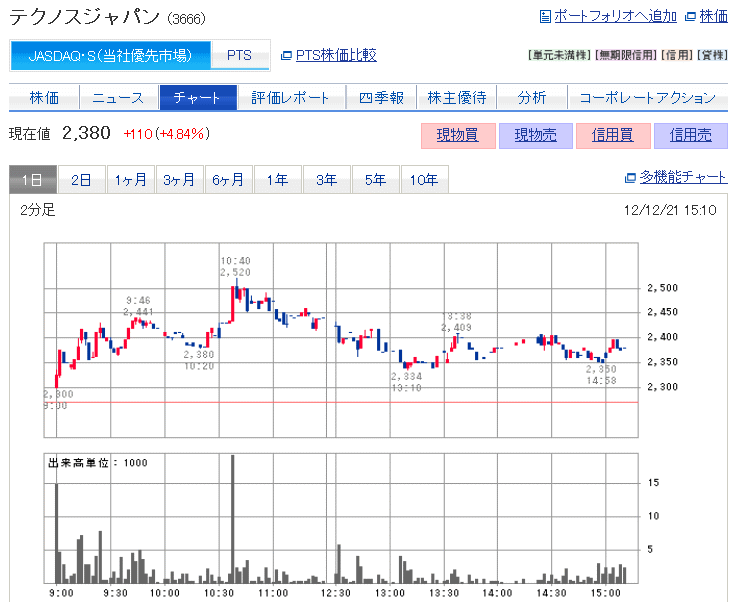Click the 10:40 2,520 high price label
Viewport: 734px width, 602px height.
coord(235,266)
